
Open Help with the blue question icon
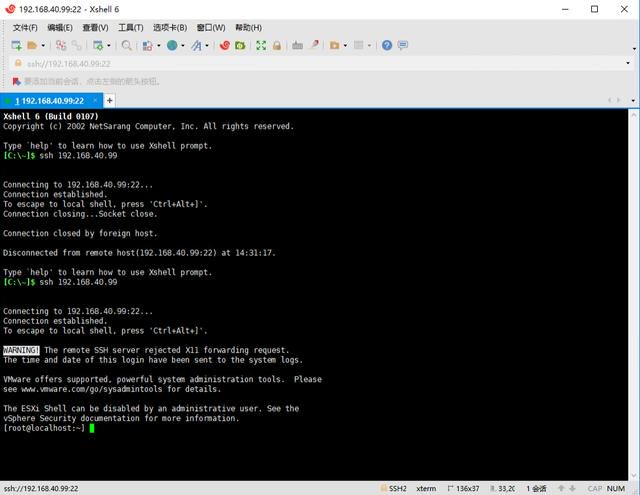[x=387, y=45]
